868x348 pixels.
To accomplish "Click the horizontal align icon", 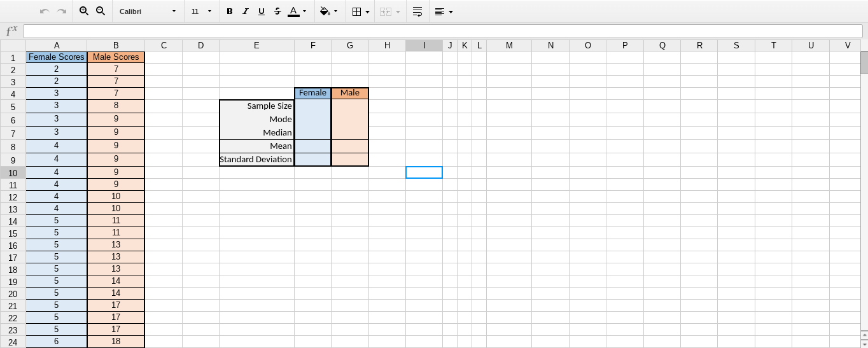I will (440, 11).
